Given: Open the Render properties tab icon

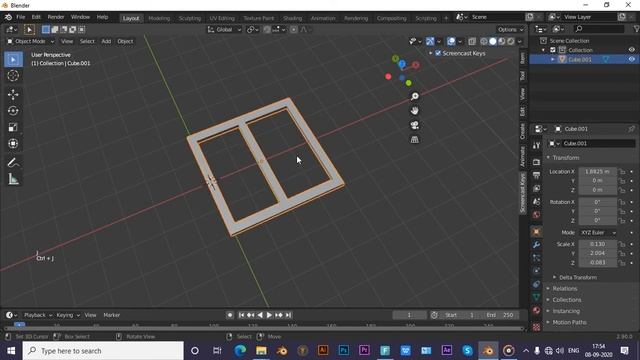Looking at the screenshot, I should pos(536,162).
